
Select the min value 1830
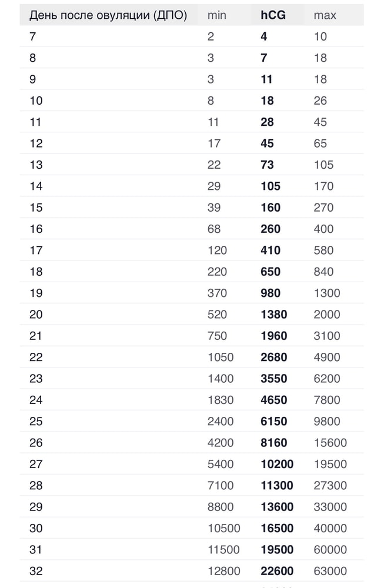click(x=221, y=400)
